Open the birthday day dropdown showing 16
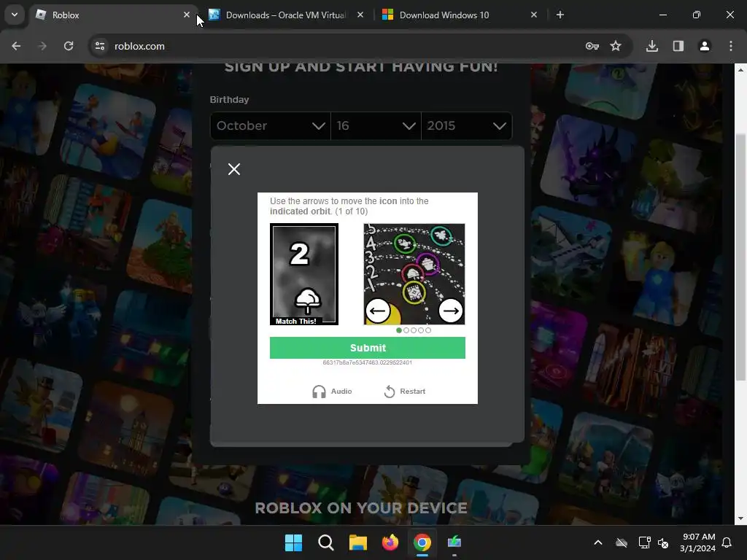Viewport: 747px width, 560px height. point(376,125)
